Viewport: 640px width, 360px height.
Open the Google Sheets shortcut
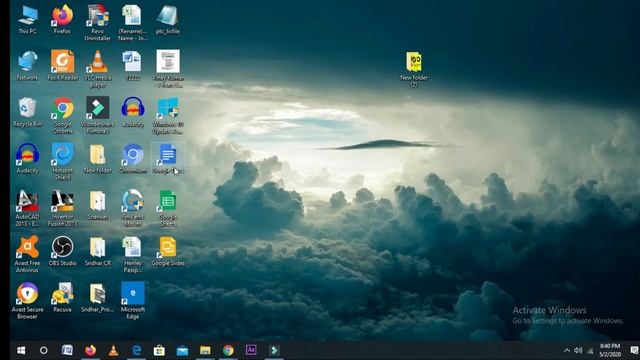tap(168, 208)
